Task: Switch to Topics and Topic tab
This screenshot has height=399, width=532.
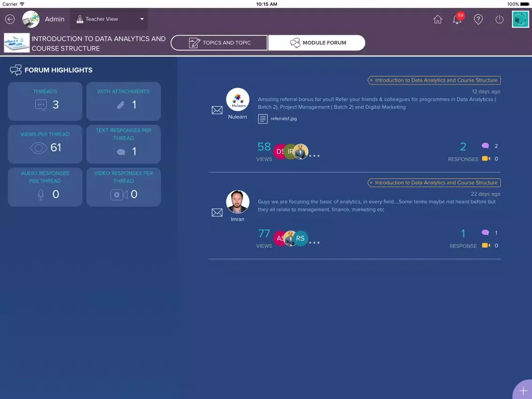Action: tap(219, 43)
